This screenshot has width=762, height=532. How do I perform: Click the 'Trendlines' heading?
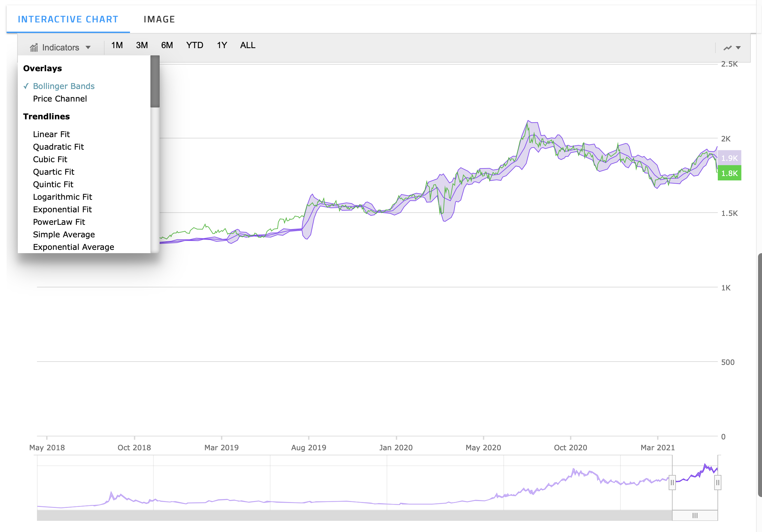coord(47,117)
